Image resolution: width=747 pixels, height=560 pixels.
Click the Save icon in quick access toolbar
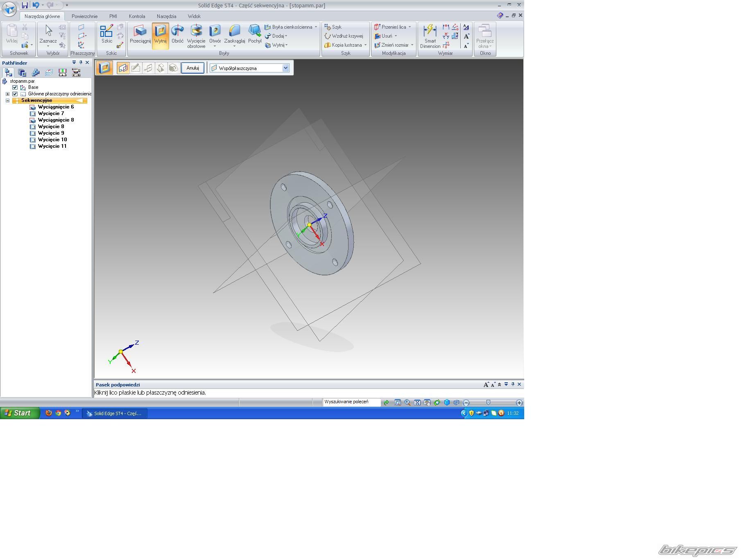pos(25,5)
